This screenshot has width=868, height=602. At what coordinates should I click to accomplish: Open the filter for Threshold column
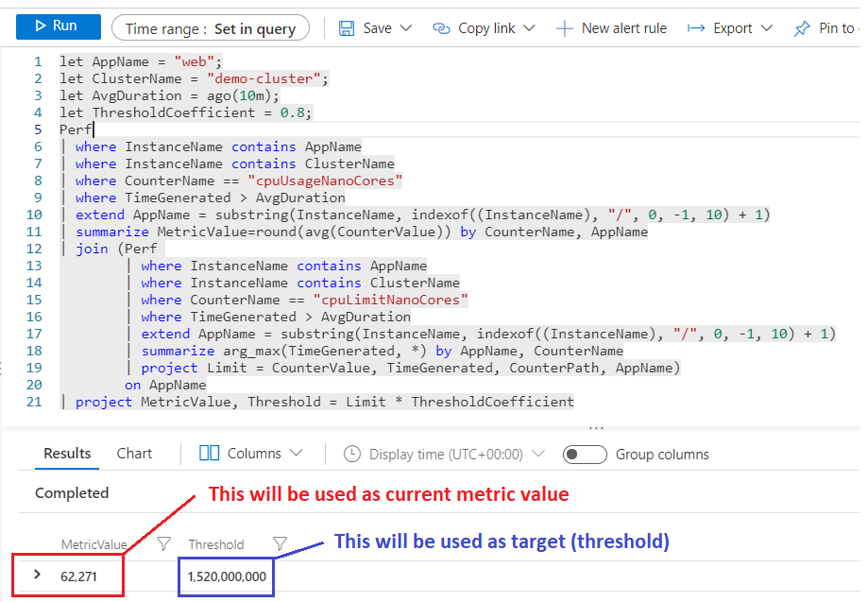pos(279,544)
